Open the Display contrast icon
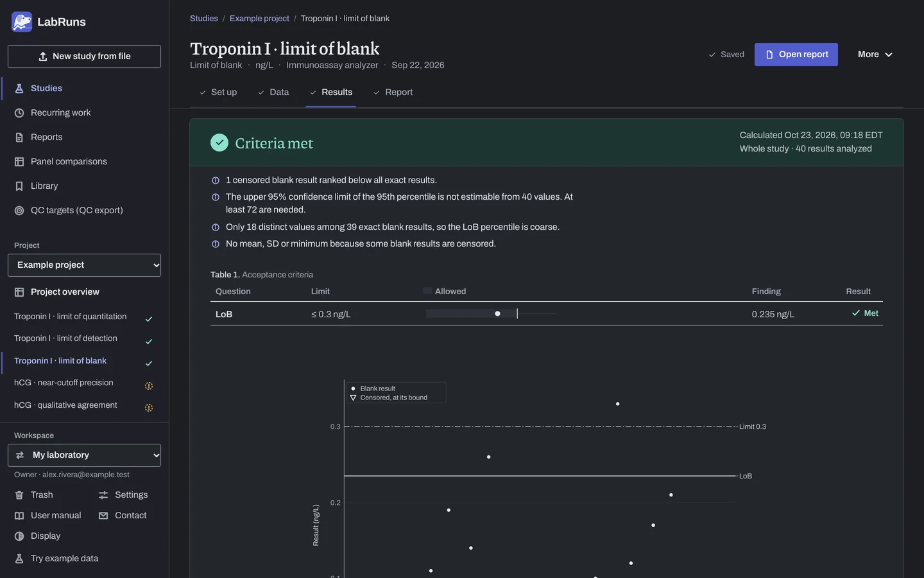924x578 pixels. pyautogui.click(x=19, y=536)
